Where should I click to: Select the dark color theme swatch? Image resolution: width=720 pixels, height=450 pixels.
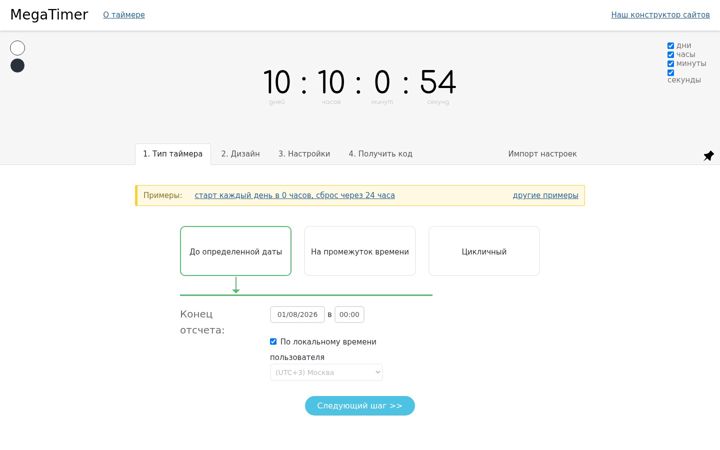(17, 65)
